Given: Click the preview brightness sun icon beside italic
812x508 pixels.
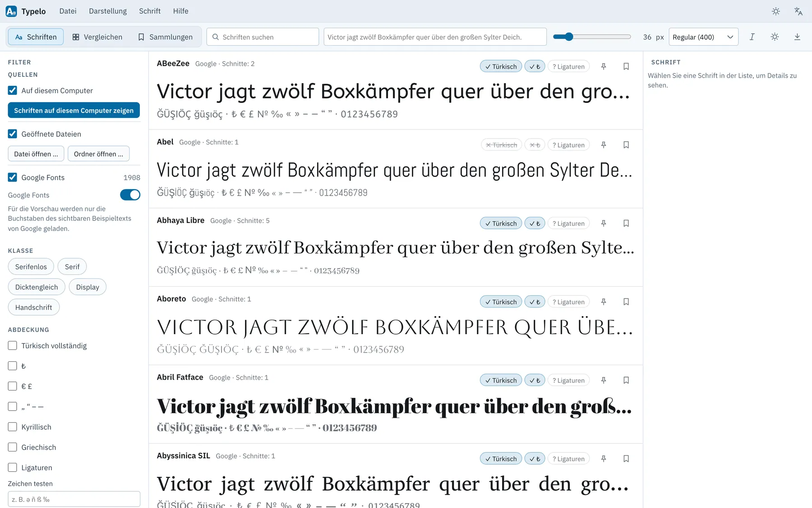Looking at the screenshot, I should coord(775,37).
